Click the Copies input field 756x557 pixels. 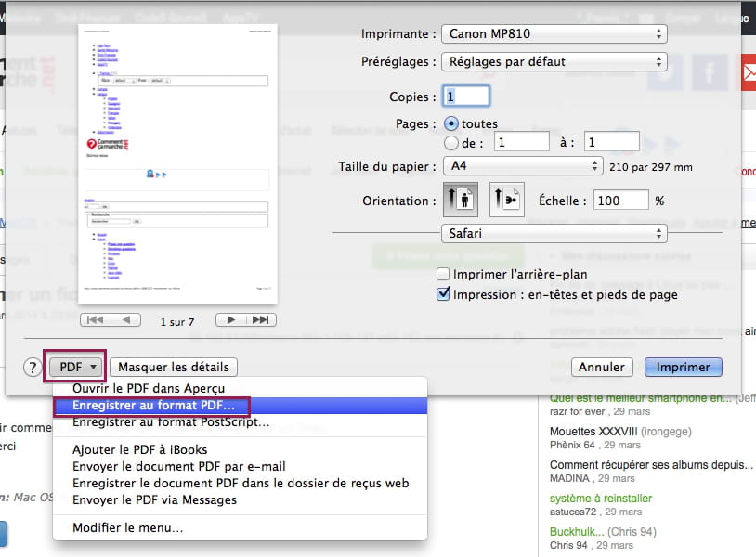(x=466, y=97)
